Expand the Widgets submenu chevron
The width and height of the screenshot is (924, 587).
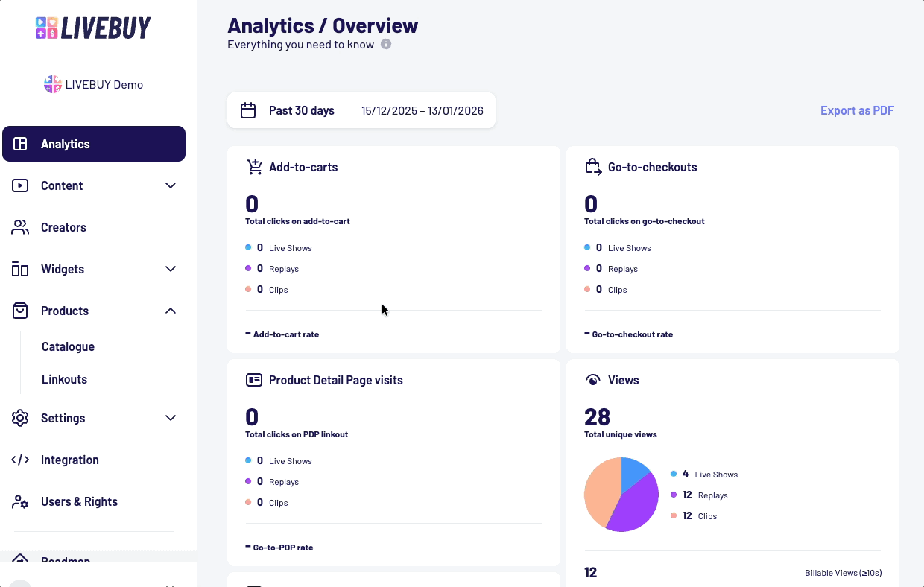(171, 269)
